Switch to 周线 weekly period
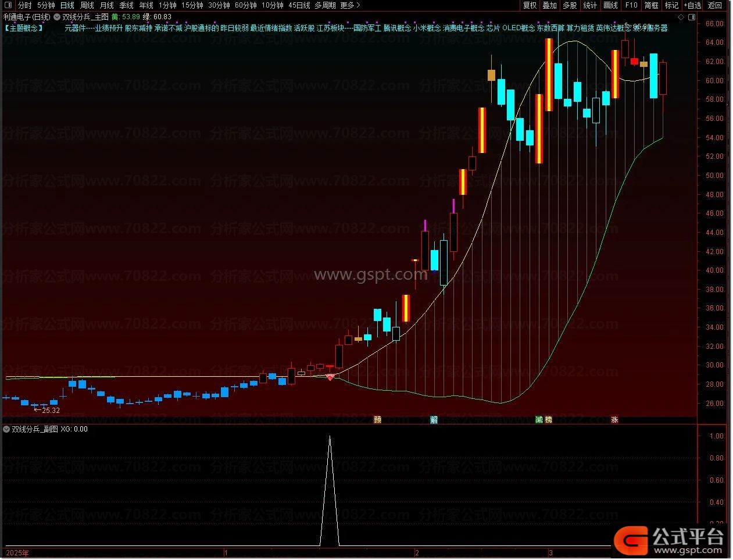This screenshot has height=560, width=733. tap(87, 5)
